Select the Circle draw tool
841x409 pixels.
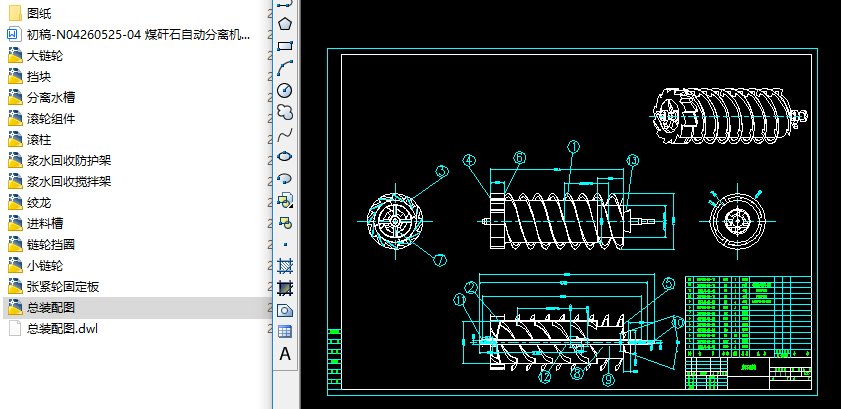click(285, 90)
